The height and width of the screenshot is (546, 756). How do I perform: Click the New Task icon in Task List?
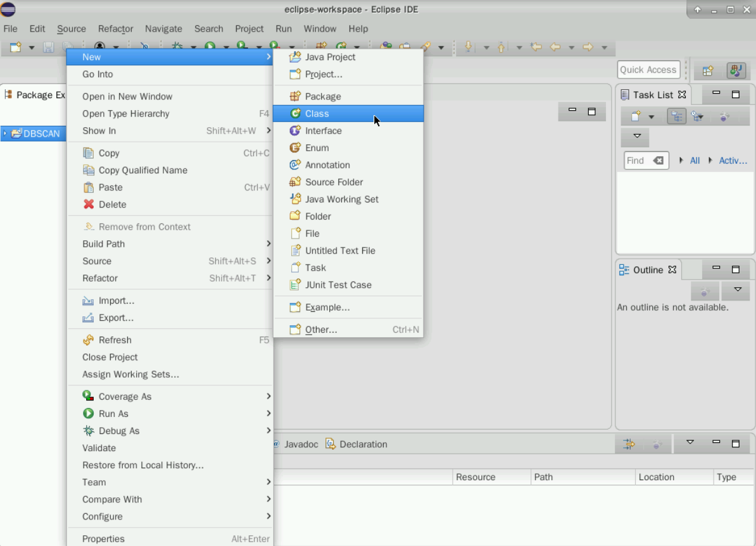(635, 116)
